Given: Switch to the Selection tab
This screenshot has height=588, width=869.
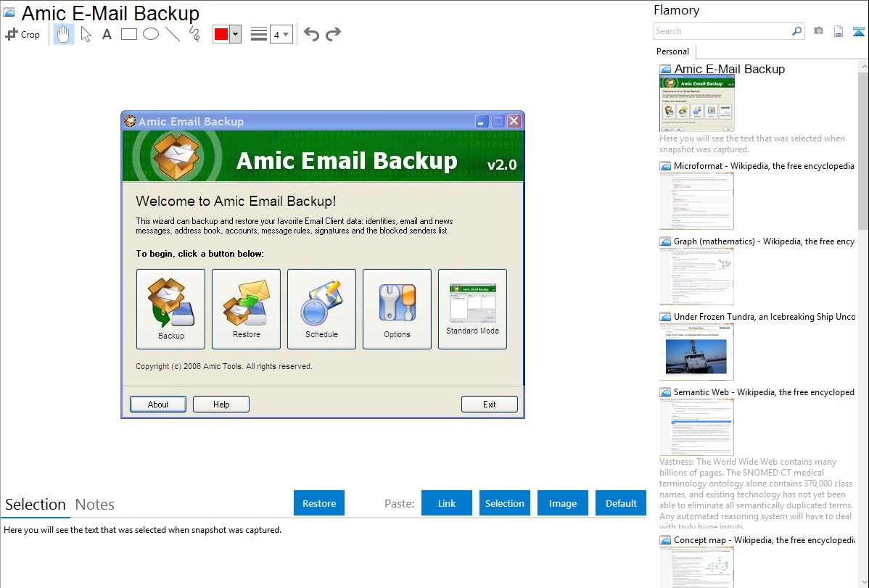Looking at the screenshot, I should tap(36, 505).
